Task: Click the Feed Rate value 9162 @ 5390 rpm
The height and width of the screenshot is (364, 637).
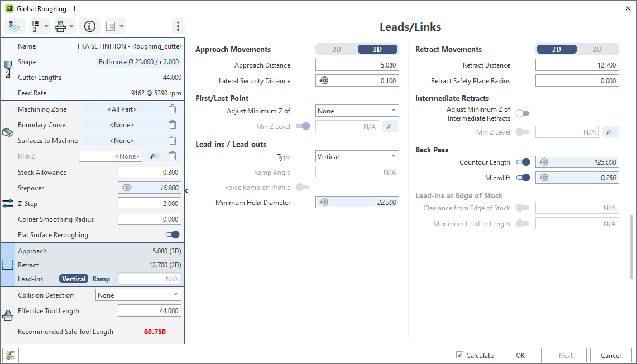Action: 156,93
